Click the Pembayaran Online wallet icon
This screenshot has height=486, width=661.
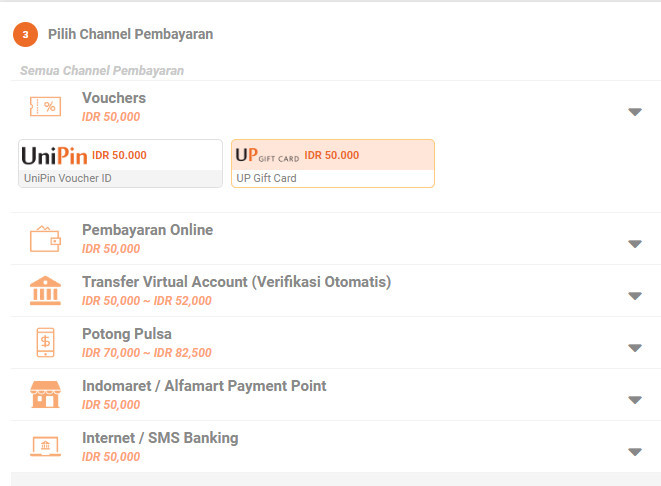click(x=45, y=239)
